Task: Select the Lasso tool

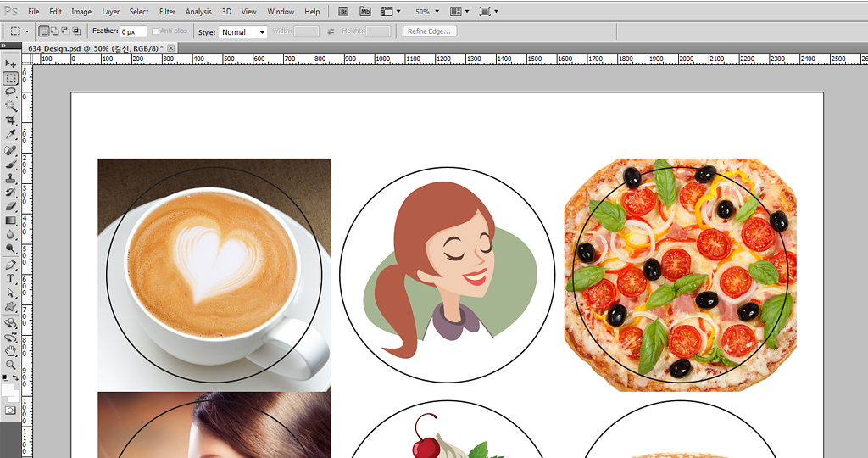Action: pyautogui.click(x=10, y=92)
